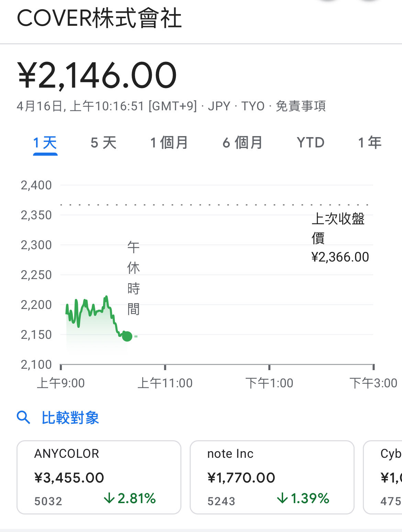The width and height of the screenshot is (402, 532).
Task: Click the ¥2,146.00 current price
Action: coord(97,75)
